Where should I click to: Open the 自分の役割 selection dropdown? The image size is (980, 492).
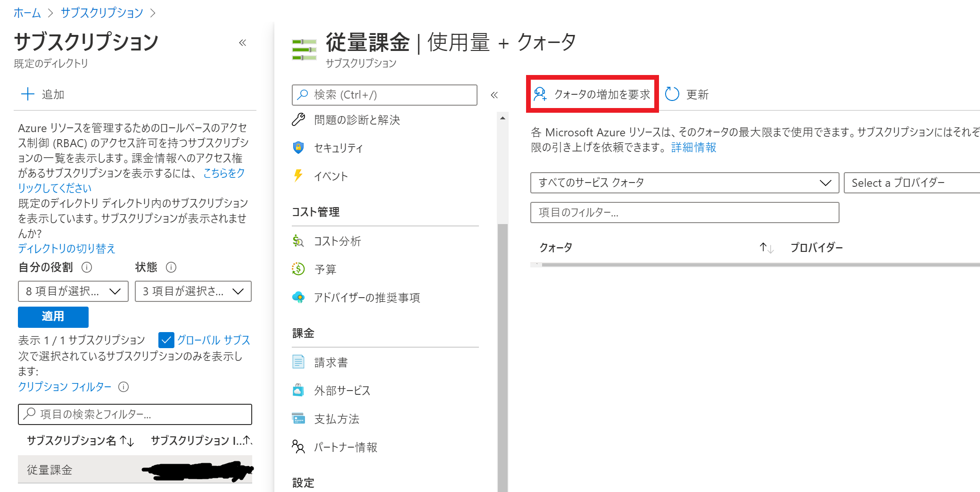(73, 291)
